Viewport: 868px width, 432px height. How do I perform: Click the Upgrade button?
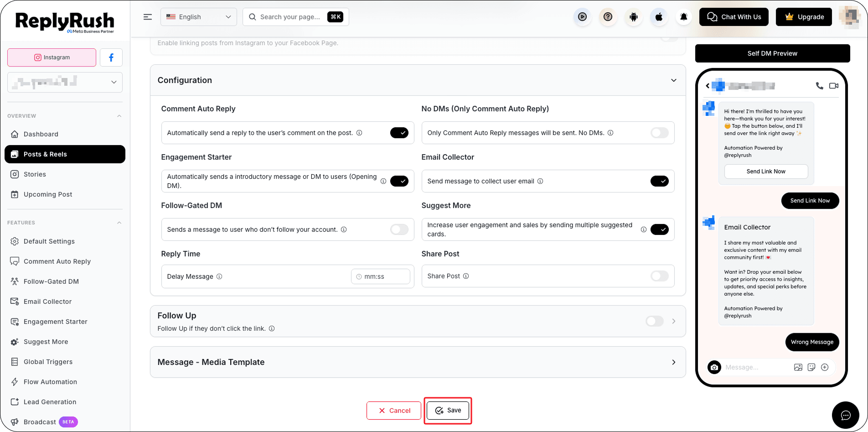click(804, 17)
